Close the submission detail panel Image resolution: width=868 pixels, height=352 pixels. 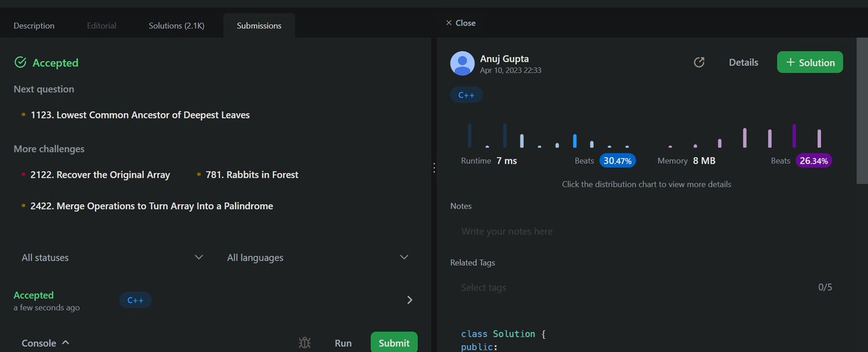(460, 23)
